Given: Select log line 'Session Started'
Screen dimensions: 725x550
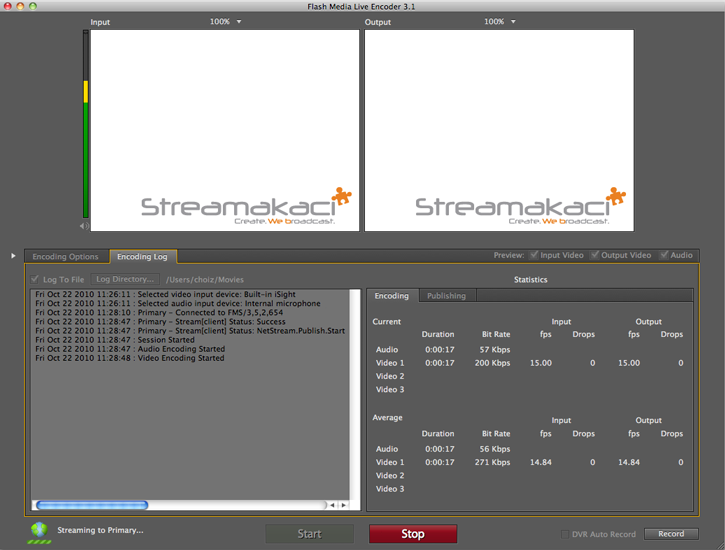Looking at the screenshot, I should click(115, 340).
